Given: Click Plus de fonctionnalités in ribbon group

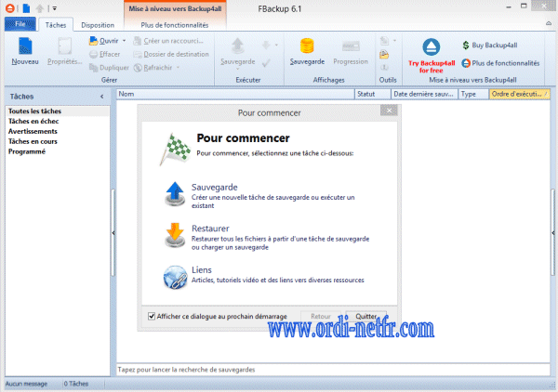Looking at the screenshot, I should coord(500,63).
